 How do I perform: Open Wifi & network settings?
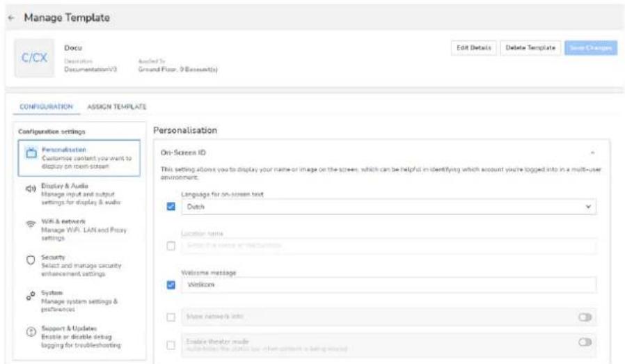click(x=79, y=230)
